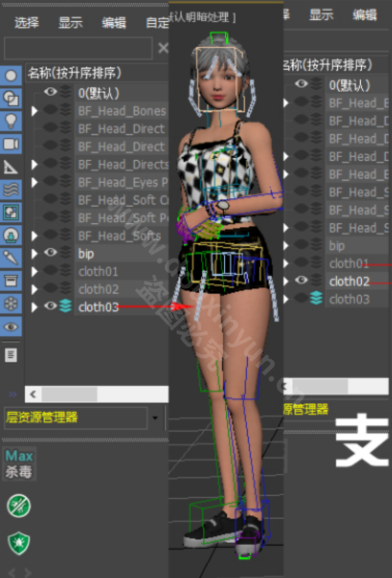The image size is (392, 578).
Task: Click the layer search input field
Action: point(78,48)
